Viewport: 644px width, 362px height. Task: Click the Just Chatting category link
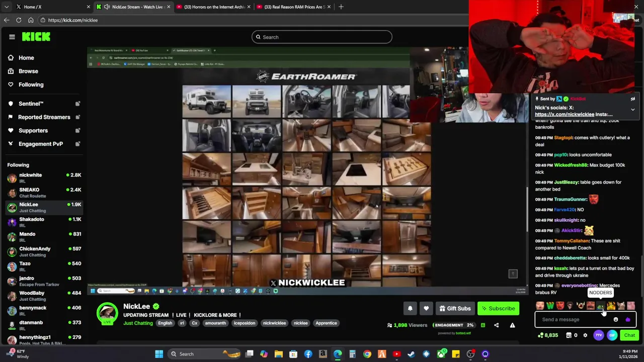click(x=138, y=323)
